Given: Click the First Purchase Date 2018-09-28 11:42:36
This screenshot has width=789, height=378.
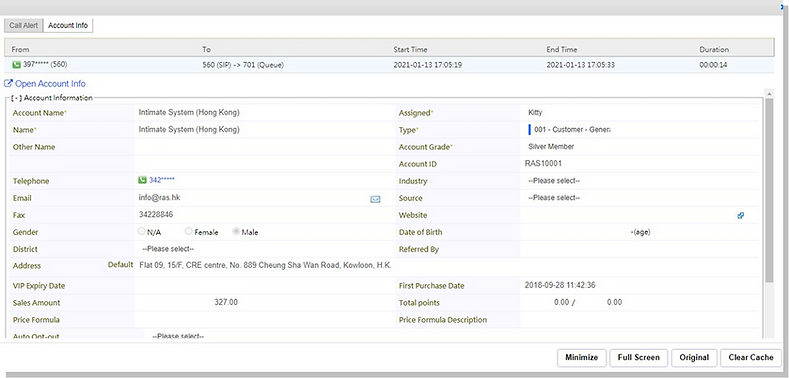Looking at the screenshot, I should pos(560,285).
